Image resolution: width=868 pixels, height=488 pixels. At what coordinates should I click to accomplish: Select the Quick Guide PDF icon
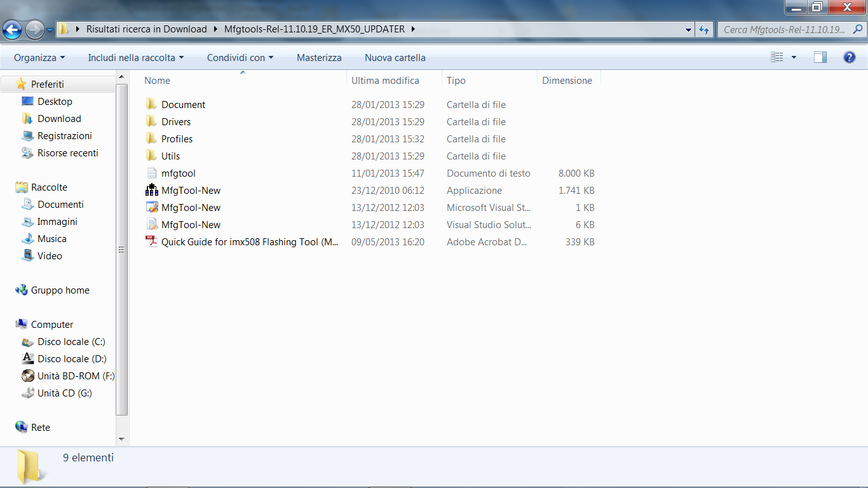coord(151,241)
